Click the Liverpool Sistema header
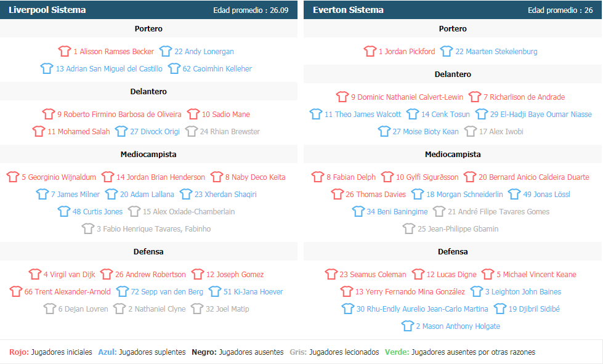Image resolution: width=603 pixels, height=364 pixels. (47, 10)
